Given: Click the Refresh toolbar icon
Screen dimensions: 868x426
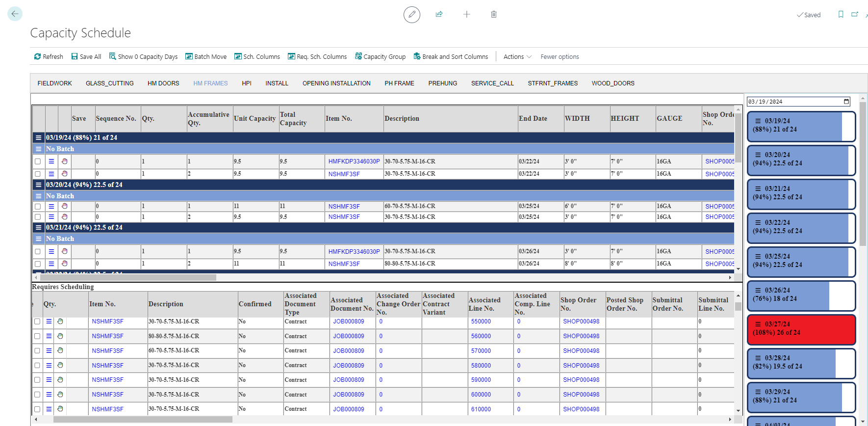Looking at the screenshot, I should point(37,56).
